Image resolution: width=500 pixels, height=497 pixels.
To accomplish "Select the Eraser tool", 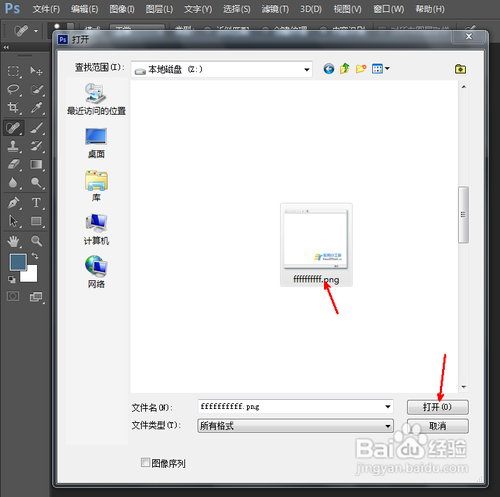I will (13, 164).
